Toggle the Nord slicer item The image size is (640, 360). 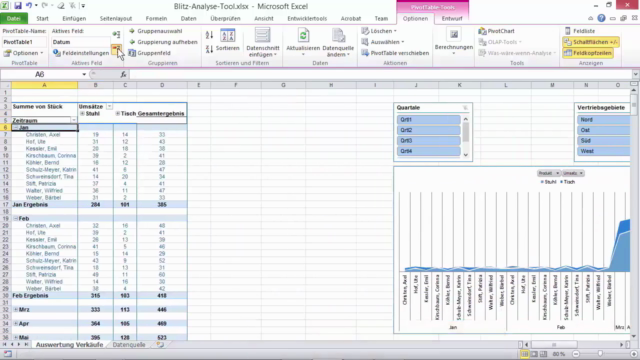[x=604, y=120]
